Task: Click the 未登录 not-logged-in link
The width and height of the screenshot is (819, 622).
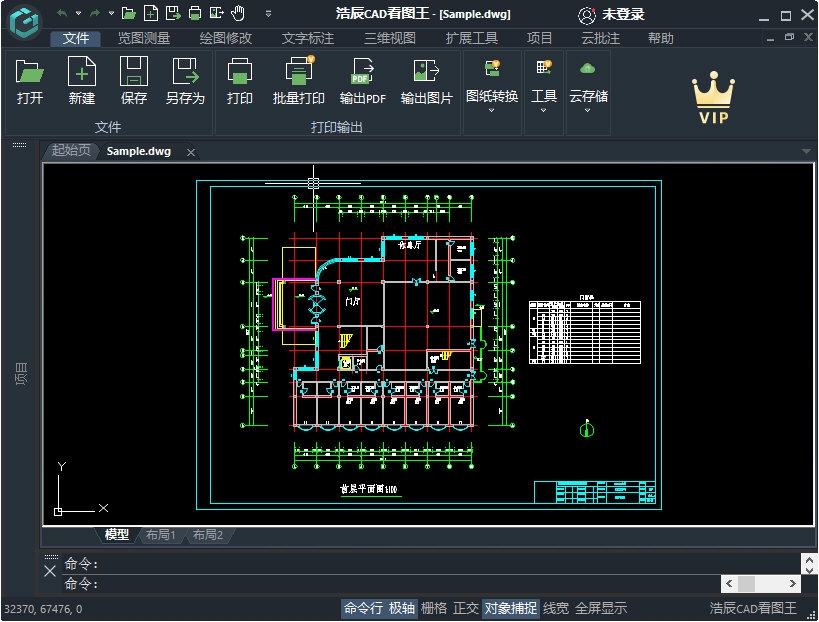Action: (623, 15)
